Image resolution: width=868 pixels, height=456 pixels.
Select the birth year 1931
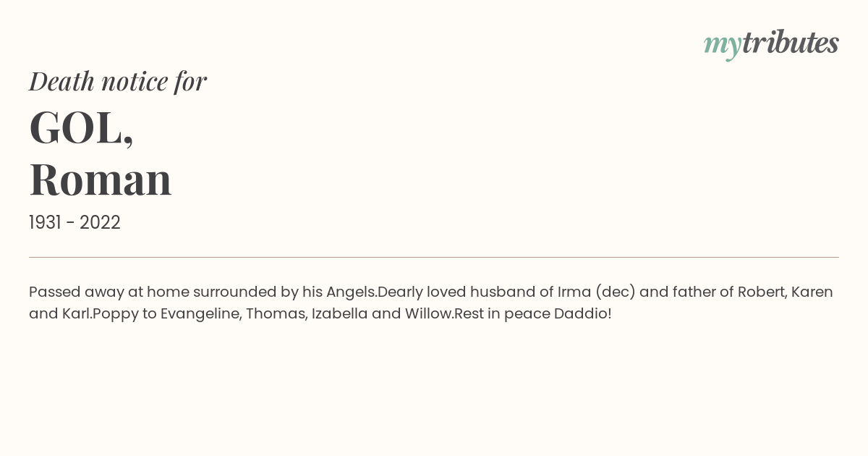45,222
